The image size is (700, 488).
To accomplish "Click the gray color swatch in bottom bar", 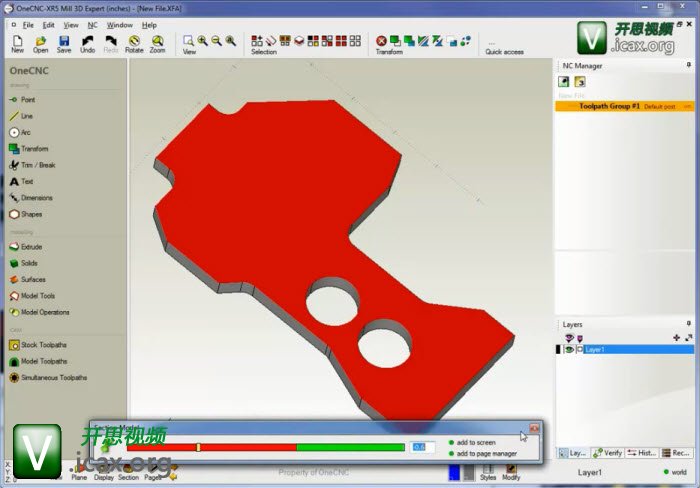I will pyautogui.click(x=469, y=472).
